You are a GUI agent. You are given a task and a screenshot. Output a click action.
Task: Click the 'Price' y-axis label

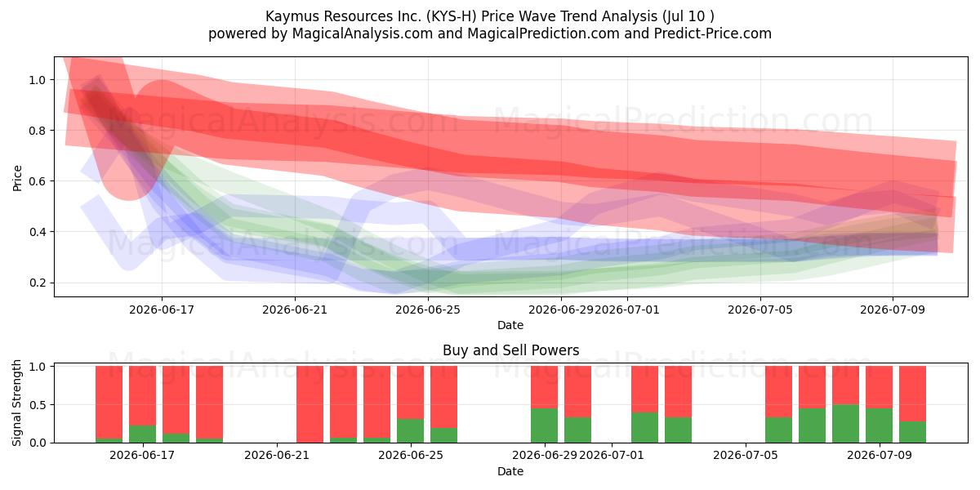click(18, 177)
